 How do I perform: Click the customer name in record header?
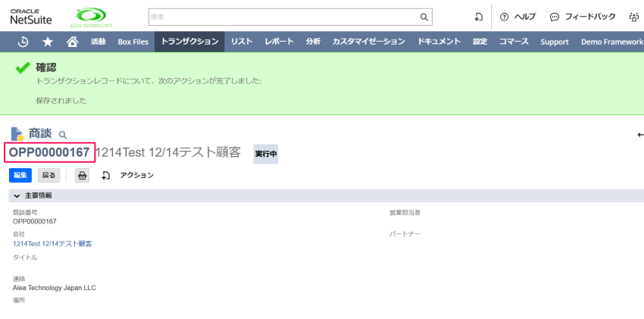[168, 152]
